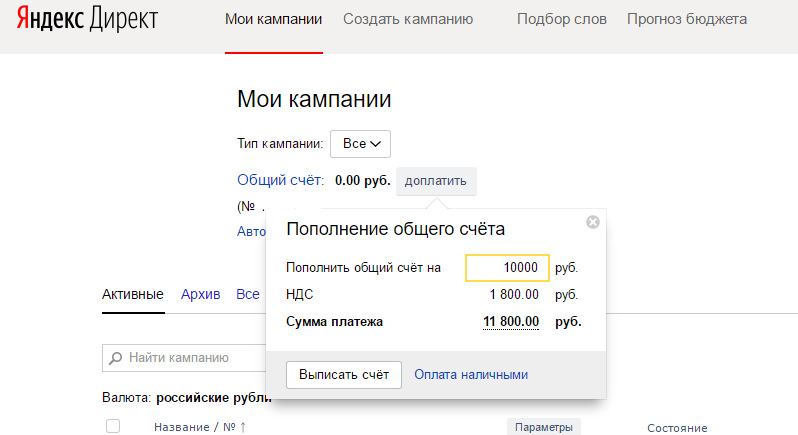798x435 pixels.
Task: Open the Мои кампании top menu item
Action: [x=273, y=19]
